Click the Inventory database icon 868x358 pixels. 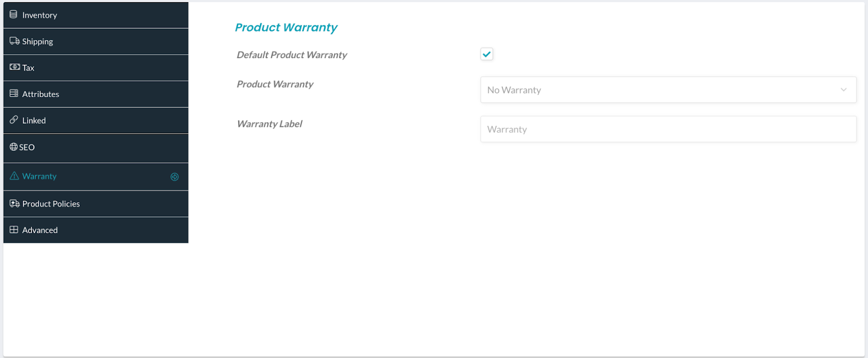[14, 15]
